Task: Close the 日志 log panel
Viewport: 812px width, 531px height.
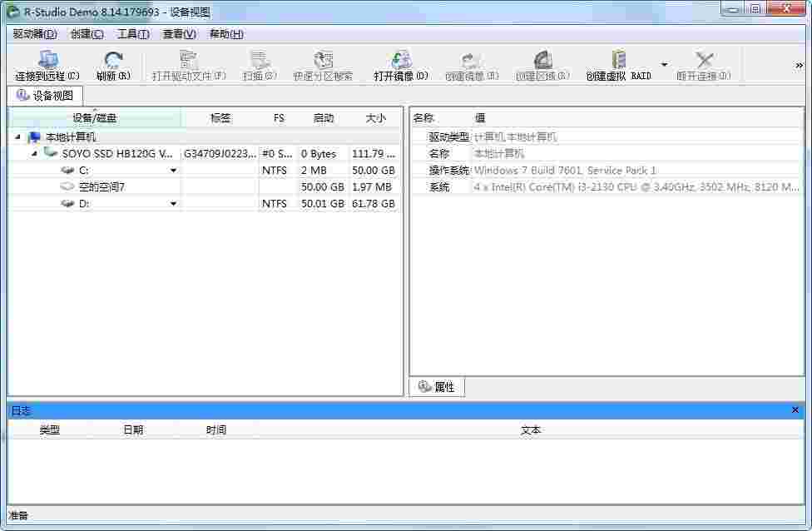Action: tap(795, 409)
